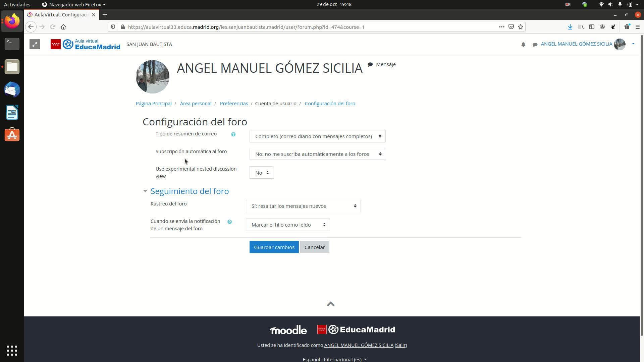Open the messages speech bubble icon in header
Viewport: 644px width, 362px height.
tap(535, 44)
